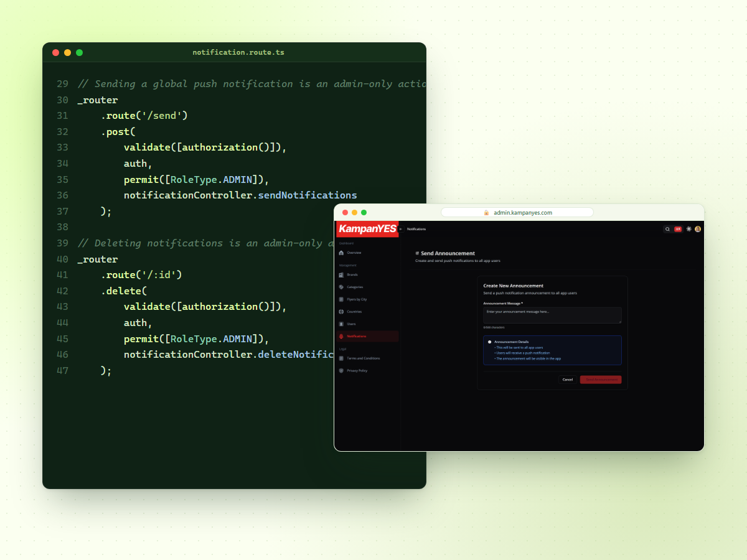This screenshot has width=747, height=560.
Task: Open the user avatar menu
Action: pos(698,229)
